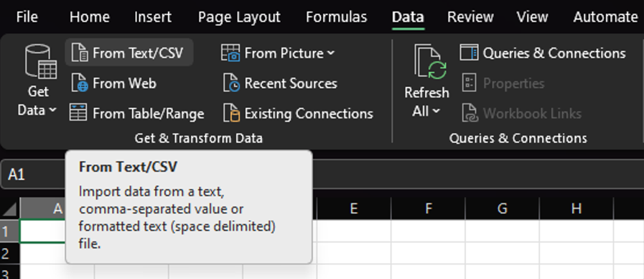644x279 pixels.
Task: Click cell A1
Action: [42, 232]
